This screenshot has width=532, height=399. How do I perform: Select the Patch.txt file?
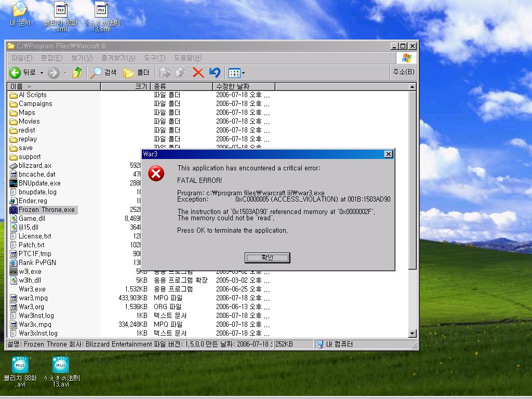click(x=27, y=245)
